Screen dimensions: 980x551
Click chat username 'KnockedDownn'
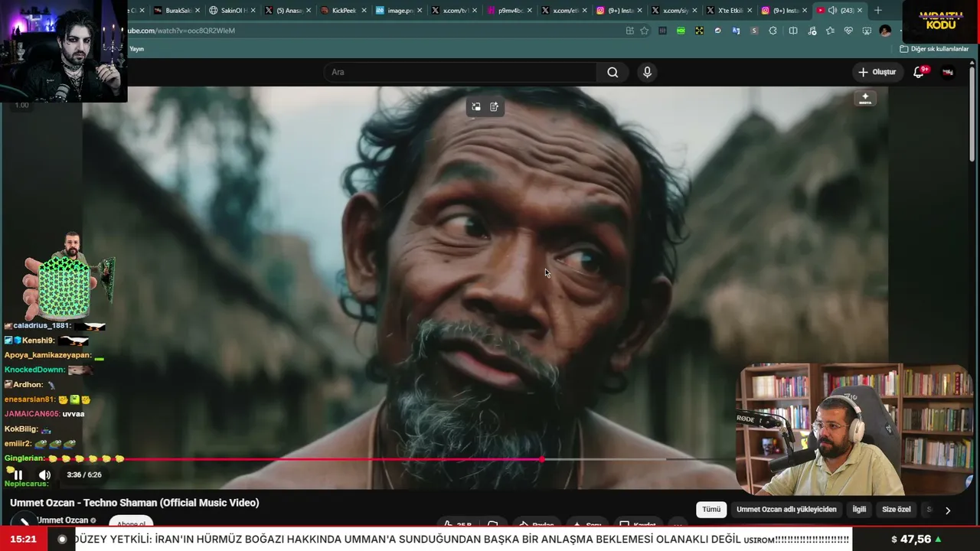34,370
